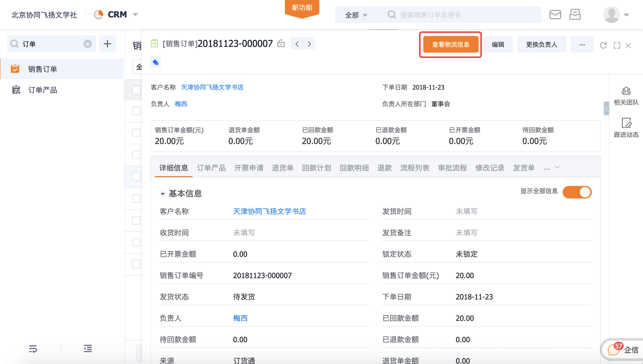Open 梅西 link in 基本信息 section
Image resolution: width=643 pixels, height=364 pixels.
coord(240,318)
